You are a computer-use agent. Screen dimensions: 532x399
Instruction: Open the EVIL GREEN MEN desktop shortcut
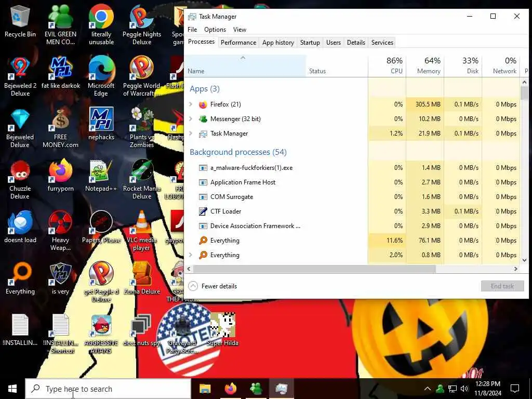(x=60, y=24)
